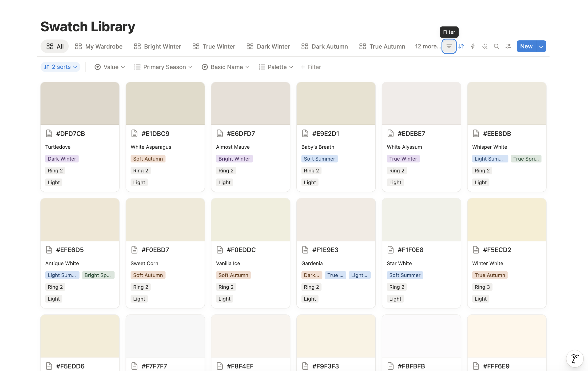The width and height of the screenshot is (588, 371).
Task: Click the Winter White color swatch cover
Action: tap(507, 220)
